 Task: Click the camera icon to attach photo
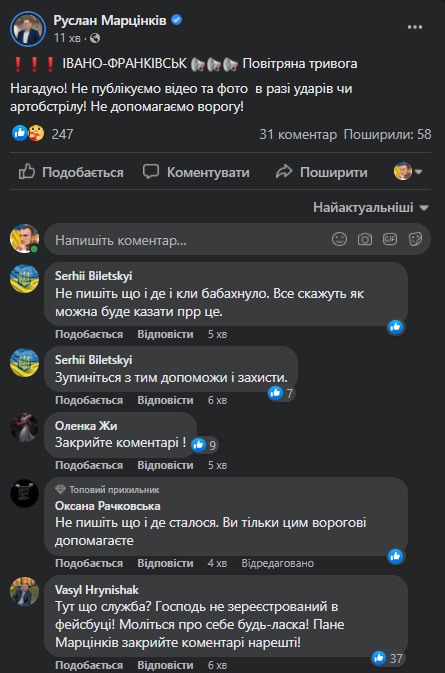tap(365, 239)
